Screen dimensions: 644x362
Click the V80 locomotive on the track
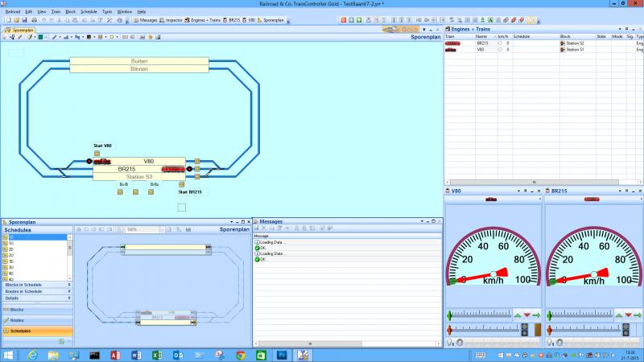pos(102,162)
